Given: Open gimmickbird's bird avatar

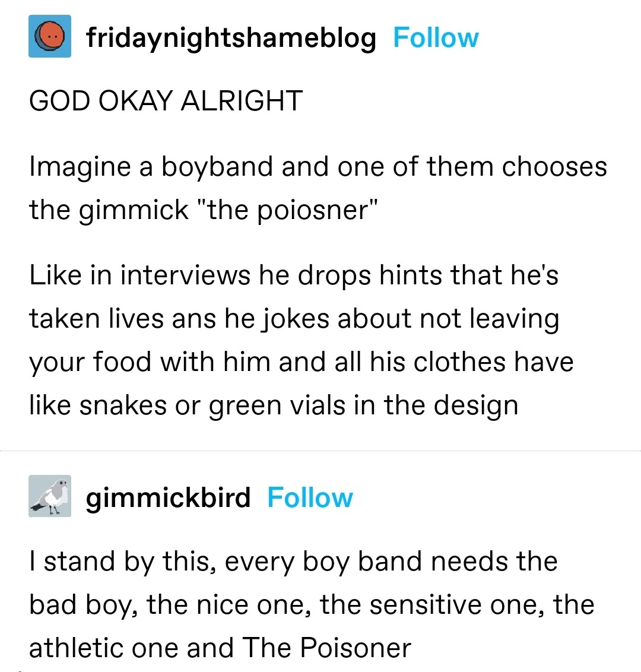Looking at the screenshot, I should click(50, 496).
